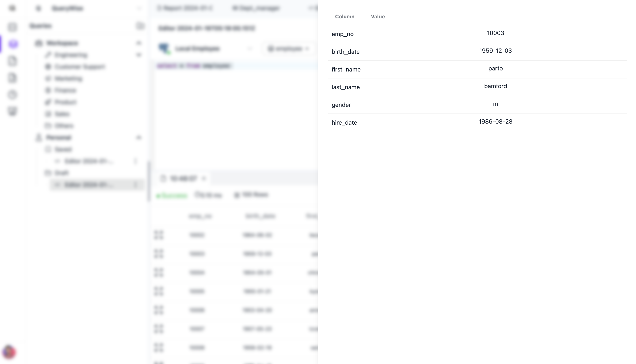Select the Customer Support folder

click(80, 67)
